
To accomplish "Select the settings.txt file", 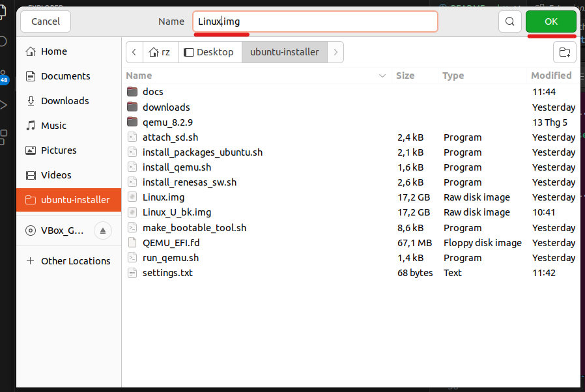I will coord(167,273).
